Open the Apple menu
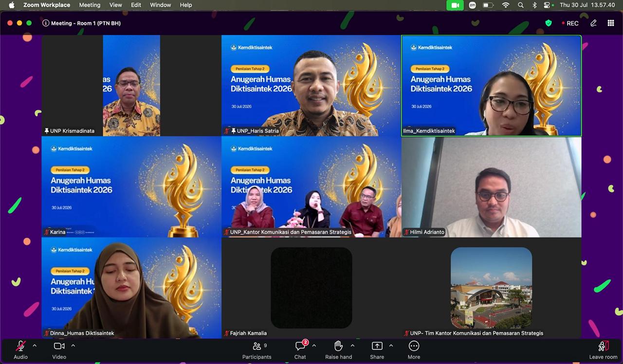This screenshot has height=364, width=623. (12, 5)
